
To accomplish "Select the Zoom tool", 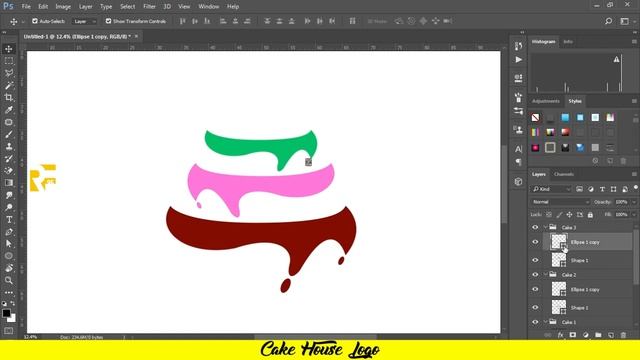I will (9, 280).
